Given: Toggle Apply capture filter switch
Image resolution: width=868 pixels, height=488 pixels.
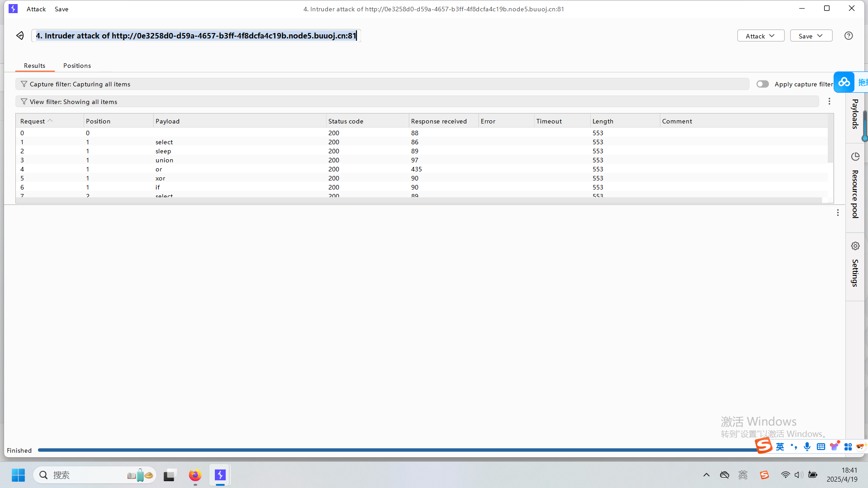Looking at the screenshot, I should pyautogui.click(x=763, y=84).
